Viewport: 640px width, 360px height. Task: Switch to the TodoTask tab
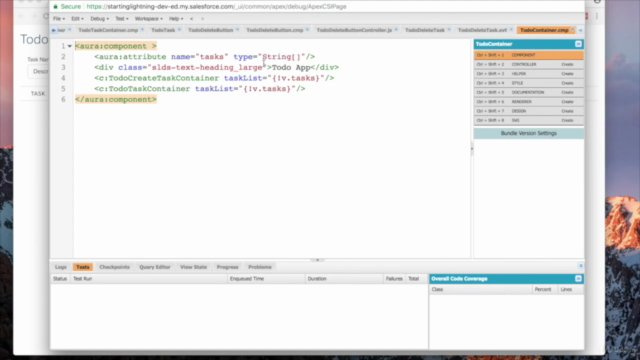[x=163, y=30]
